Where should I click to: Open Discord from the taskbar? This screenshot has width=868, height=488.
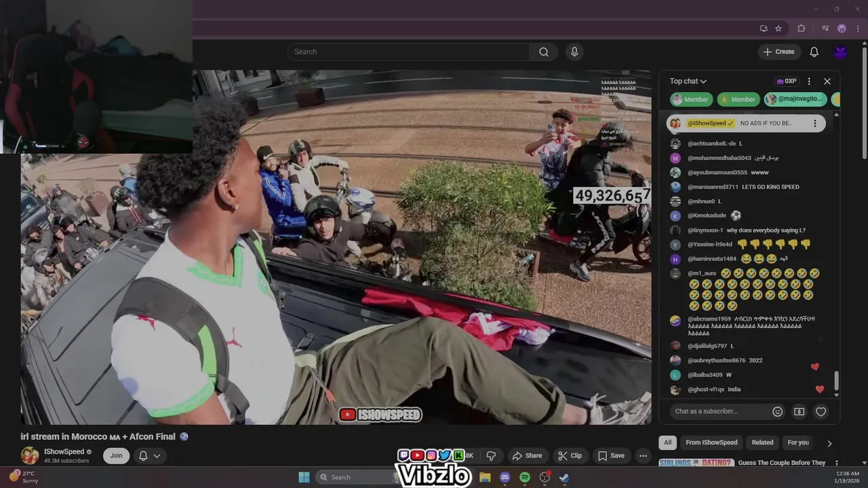(505, 477)
